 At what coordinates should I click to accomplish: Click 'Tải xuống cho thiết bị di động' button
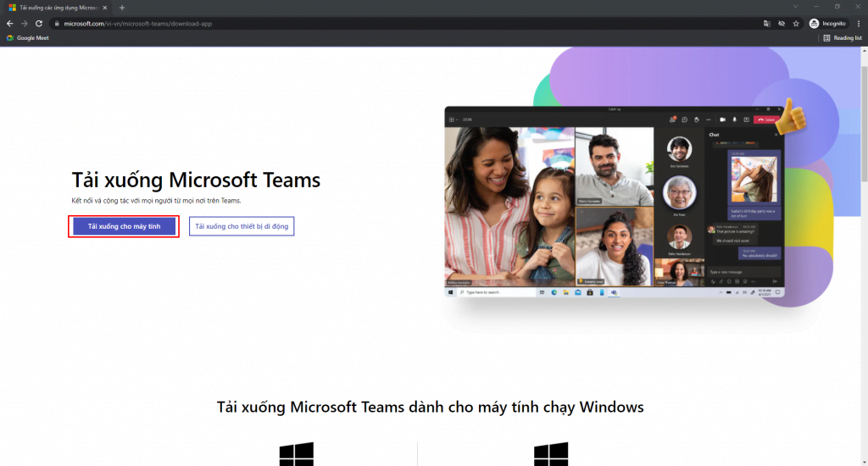click(x=242, y=226)
